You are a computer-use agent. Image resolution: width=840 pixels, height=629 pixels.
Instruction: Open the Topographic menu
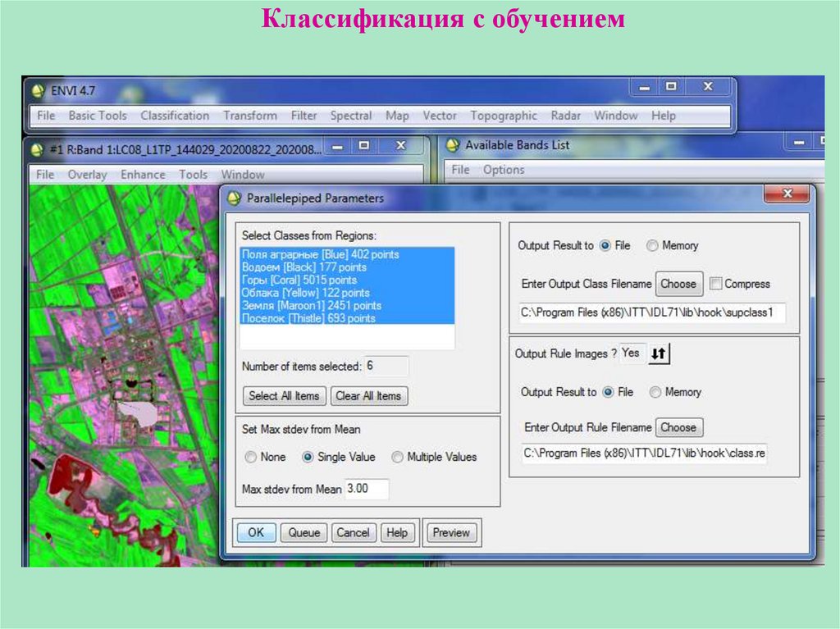(504, 116)
